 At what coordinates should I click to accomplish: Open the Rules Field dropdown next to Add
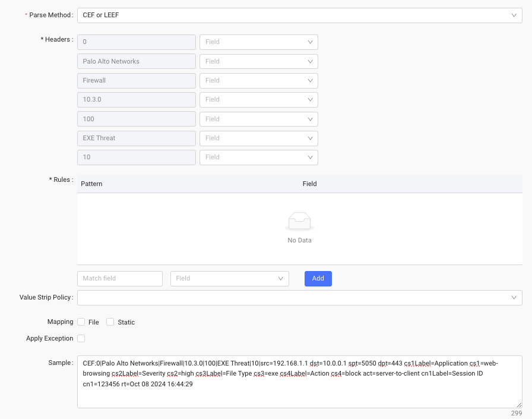(229, 278)
